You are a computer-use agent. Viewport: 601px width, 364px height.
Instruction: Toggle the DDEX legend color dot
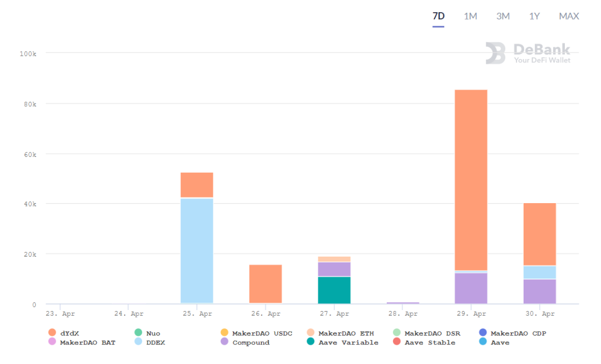tap(139, 341)
